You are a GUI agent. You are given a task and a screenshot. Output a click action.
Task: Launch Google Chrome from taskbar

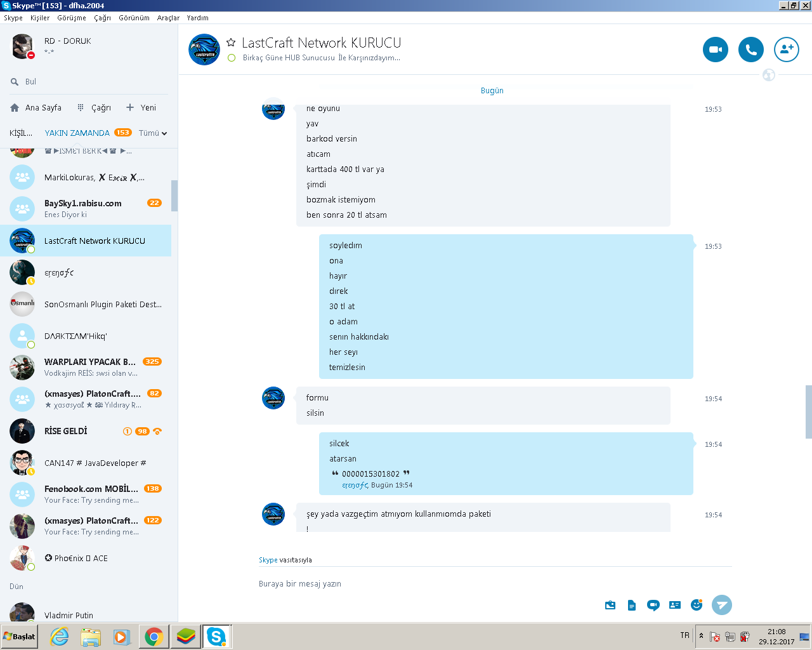[154, 637]
